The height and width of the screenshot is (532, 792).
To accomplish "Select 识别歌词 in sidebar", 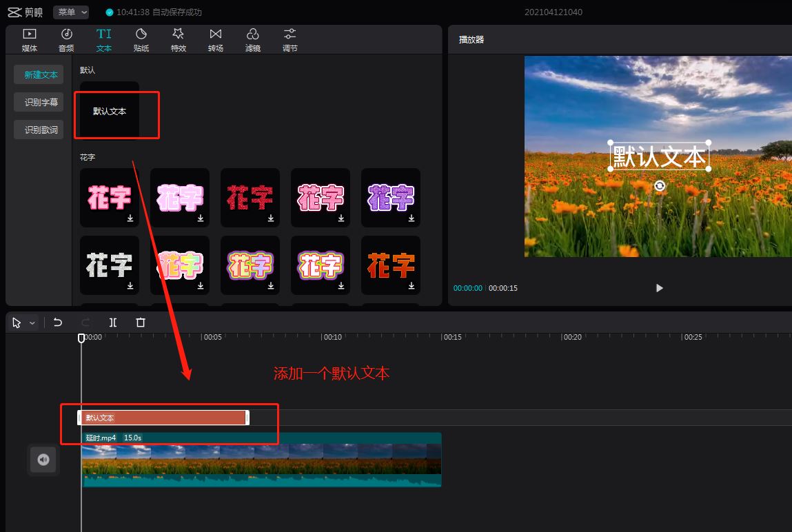I will (x=39, y=130).
